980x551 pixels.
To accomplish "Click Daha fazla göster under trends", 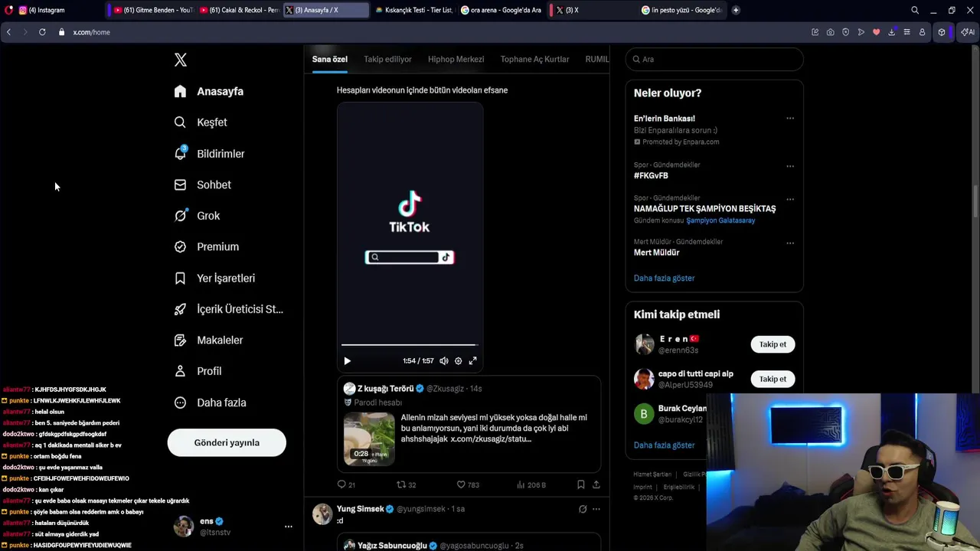I will pyautogui.click(x=664, y=278).
